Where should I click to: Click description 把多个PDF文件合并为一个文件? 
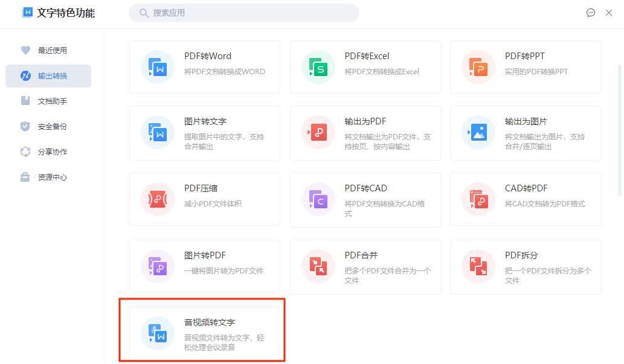point(388,275)
